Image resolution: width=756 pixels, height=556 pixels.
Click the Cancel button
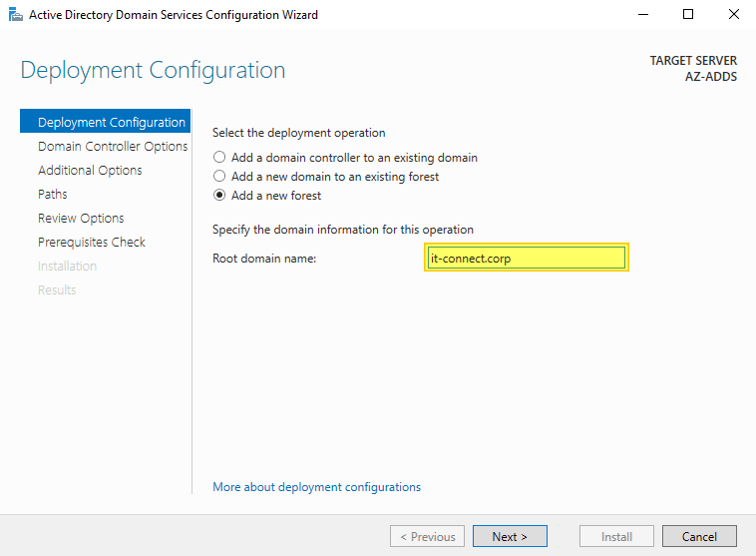click(x=699, y=536)
